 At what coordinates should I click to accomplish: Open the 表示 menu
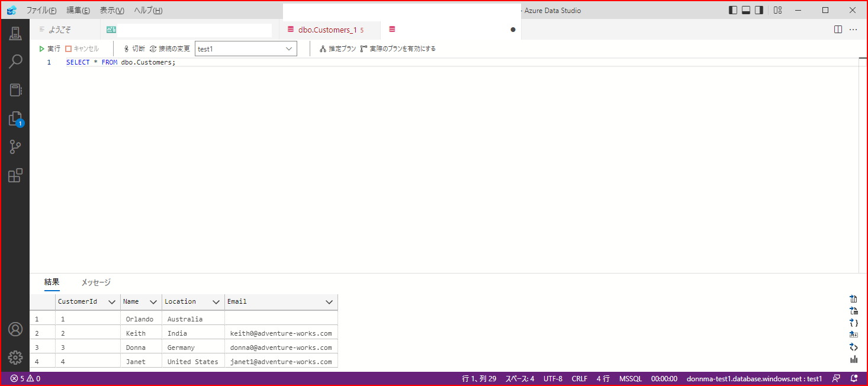click(x=112, y=11)
